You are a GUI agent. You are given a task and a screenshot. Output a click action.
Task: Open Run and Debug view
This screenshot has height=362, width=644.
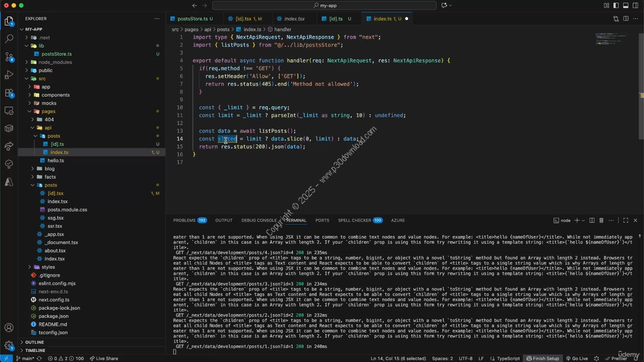(9, 75)
